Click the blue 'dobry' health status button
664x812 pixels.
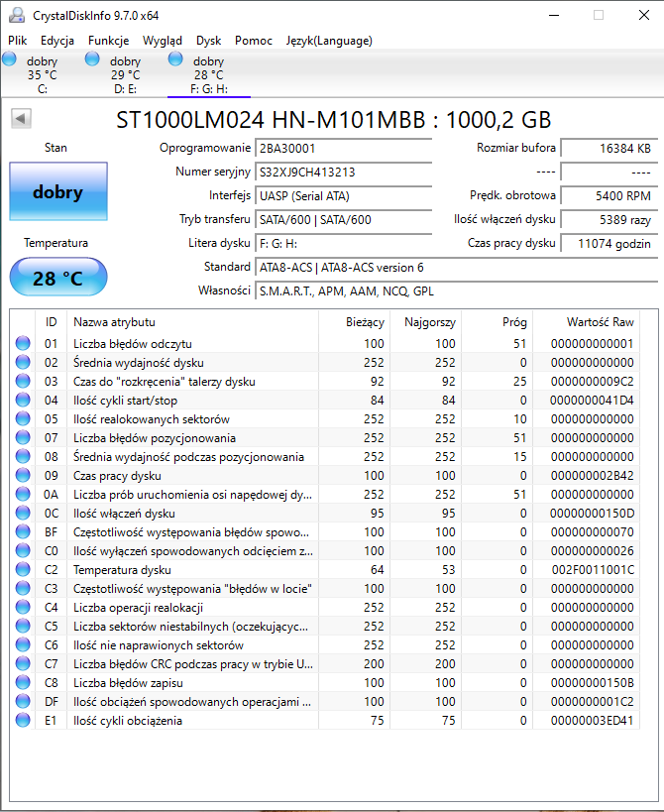click(x=56, y=192)
